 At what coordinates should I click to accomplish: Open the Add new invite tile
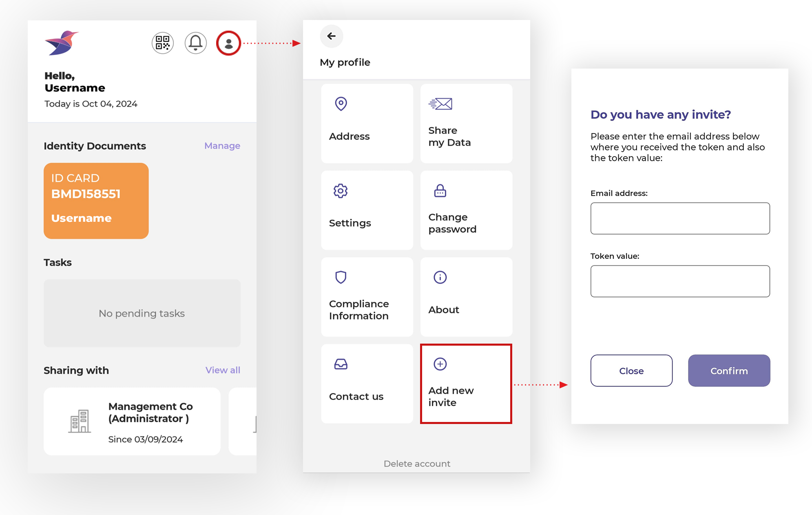466,384
